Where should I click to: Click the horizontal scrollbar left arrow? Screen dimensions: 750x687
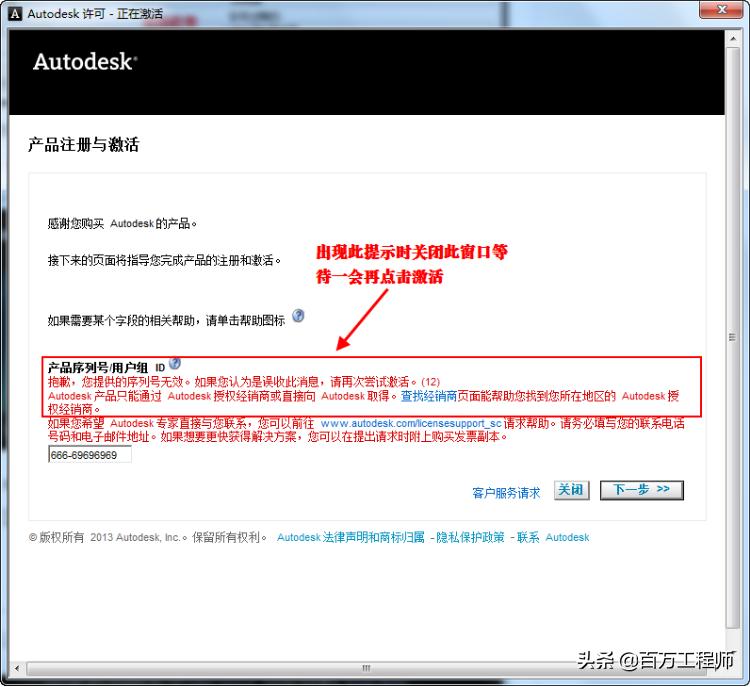[18, 668]
